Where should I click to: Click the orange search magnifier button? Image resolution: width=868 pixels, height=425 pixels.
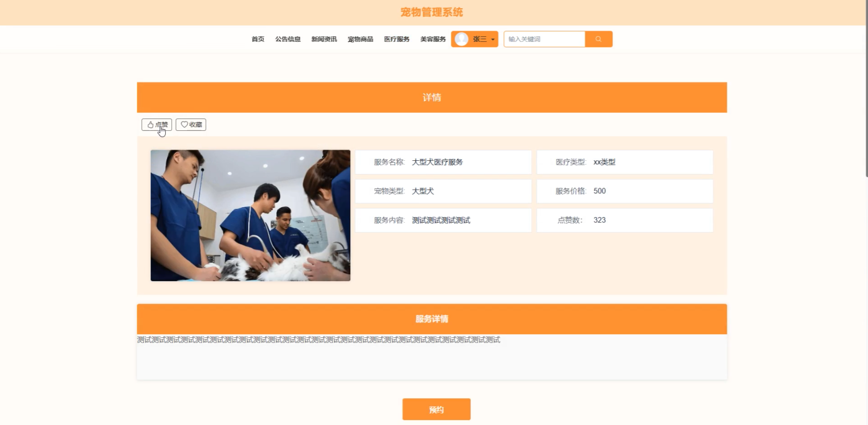(598, 39)
